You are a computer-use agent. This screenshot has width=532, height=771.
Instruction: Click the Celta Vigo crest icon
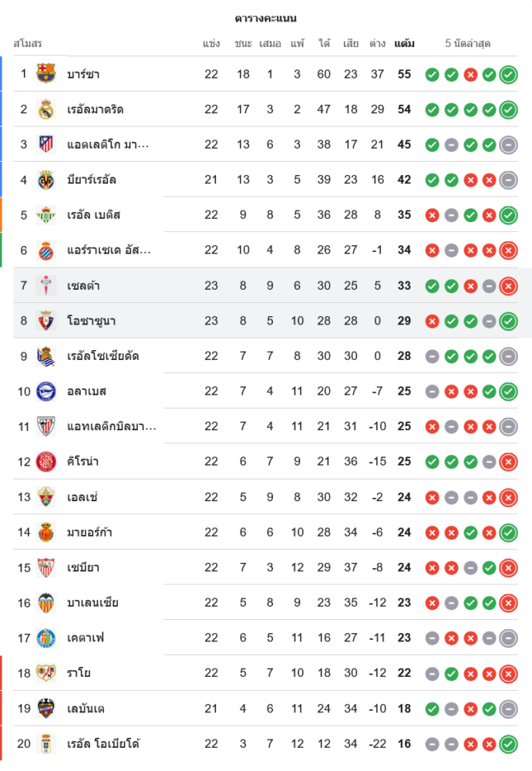click(x=46, y=285)
